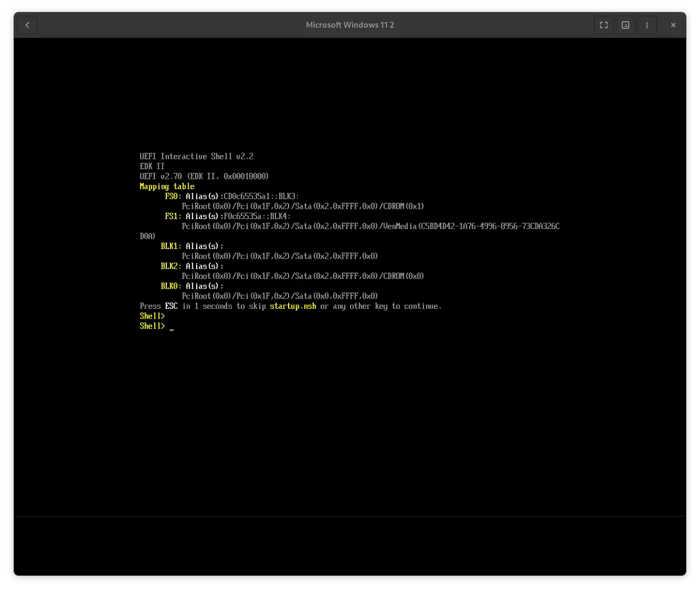Image resolution: width=700 pixels, height=591 pixels.
Task: Click the 'FS0:' mapping label
Action: (x=173, y=196)
